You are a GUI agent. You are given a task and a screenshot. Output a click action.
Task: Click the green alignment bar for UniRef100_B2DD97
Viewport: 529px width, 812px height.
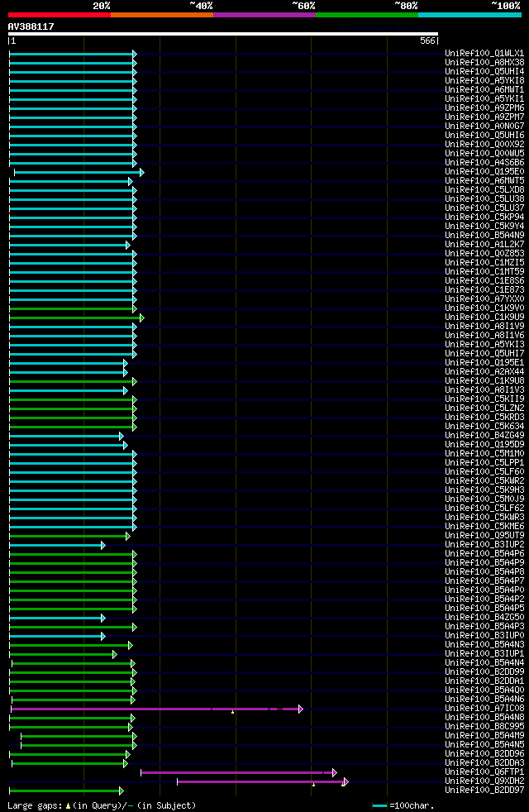(66, 791)
